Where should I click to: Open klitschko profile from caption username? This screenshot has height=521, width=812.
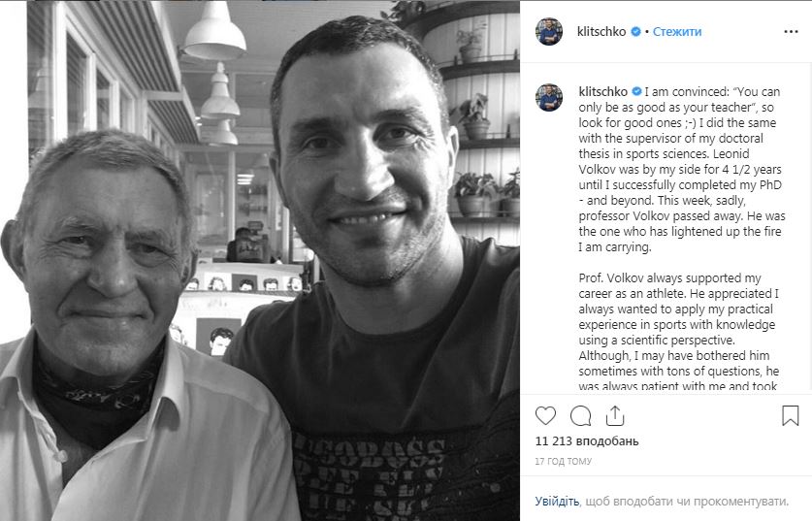tap(602, 91)
